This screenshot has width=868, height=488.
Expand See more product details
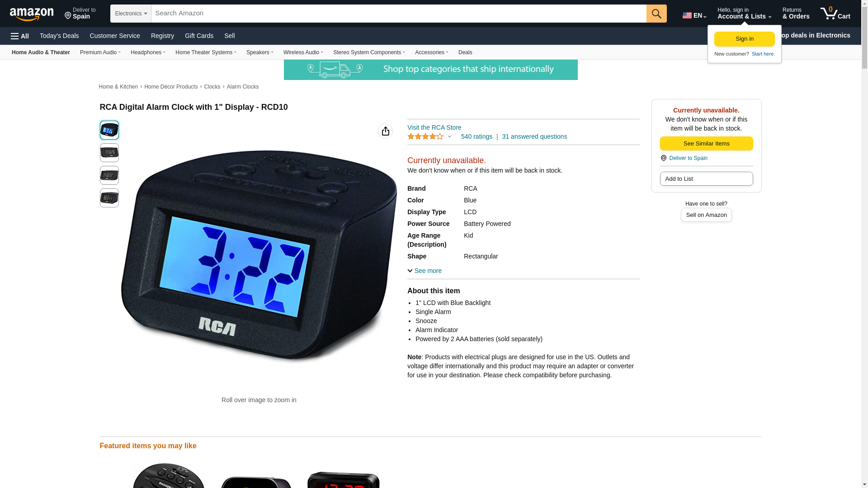425,271
